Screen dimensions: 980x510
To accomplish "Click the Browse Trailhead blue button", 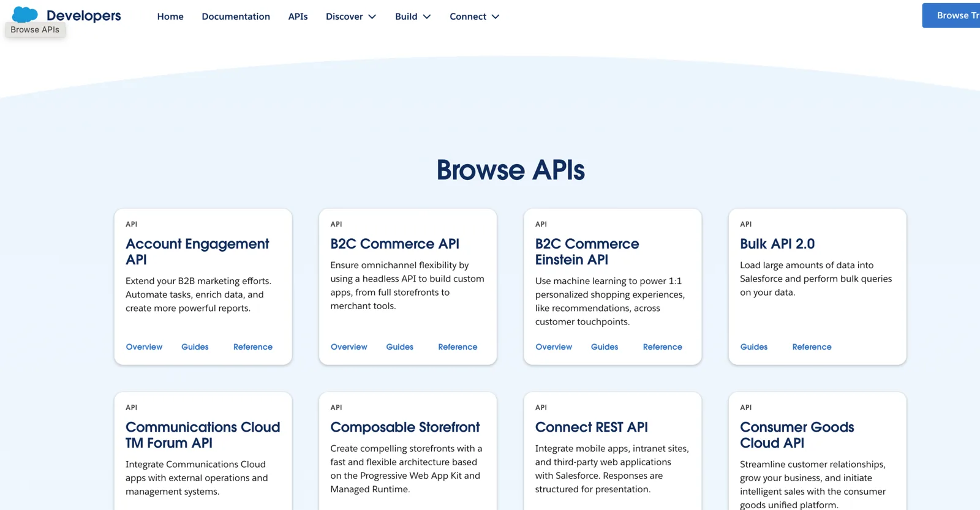I will coord(951,15).
